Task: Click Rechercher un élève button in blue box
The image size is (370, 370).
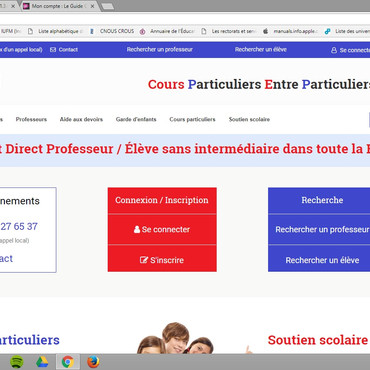Action: tap(322, 260)
